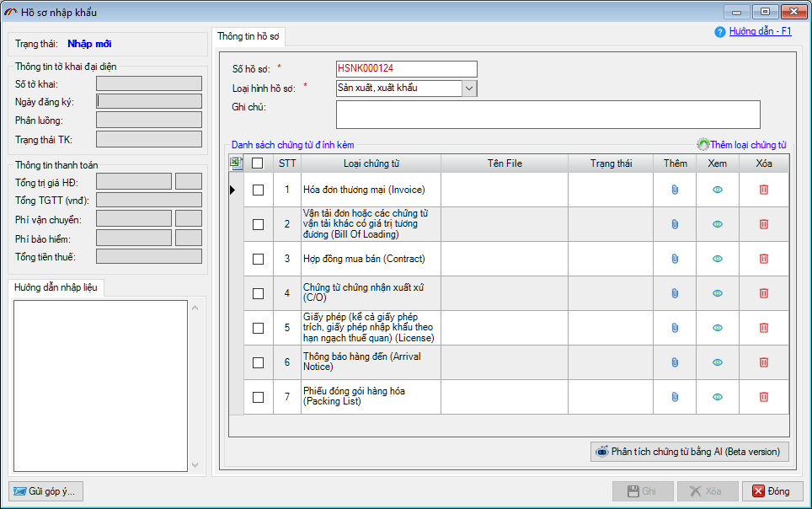812x509 pixels.
Task: Attach file to Arrival Notice row
Action: coord(675,362)
